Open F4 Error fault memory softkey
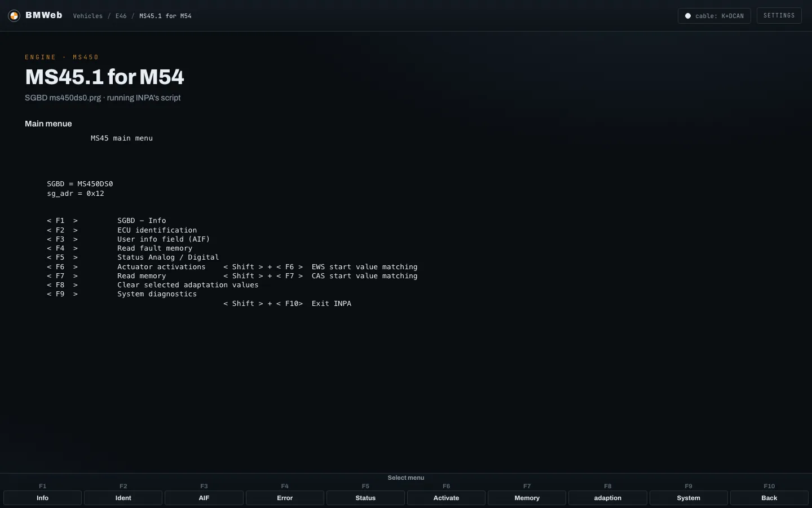 click(285, 498)
